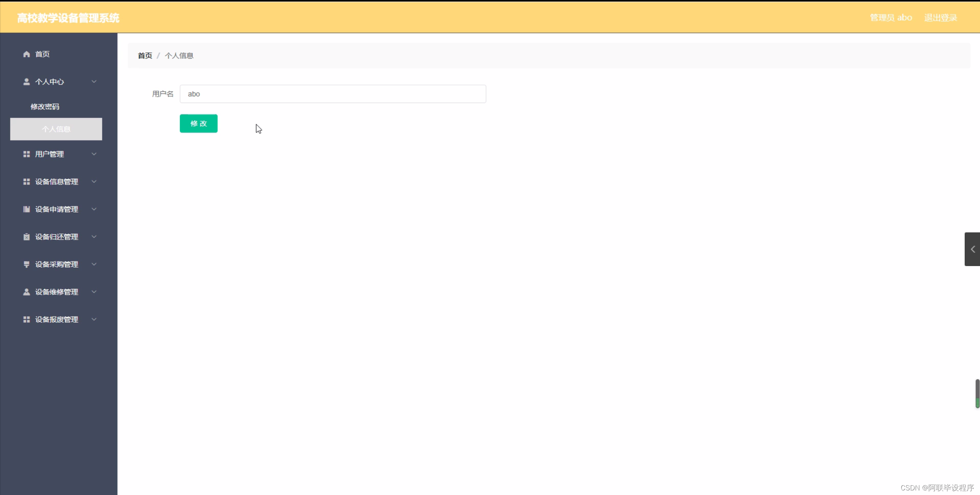Click the 设备申请管理 chart icon

pos(26,209)
